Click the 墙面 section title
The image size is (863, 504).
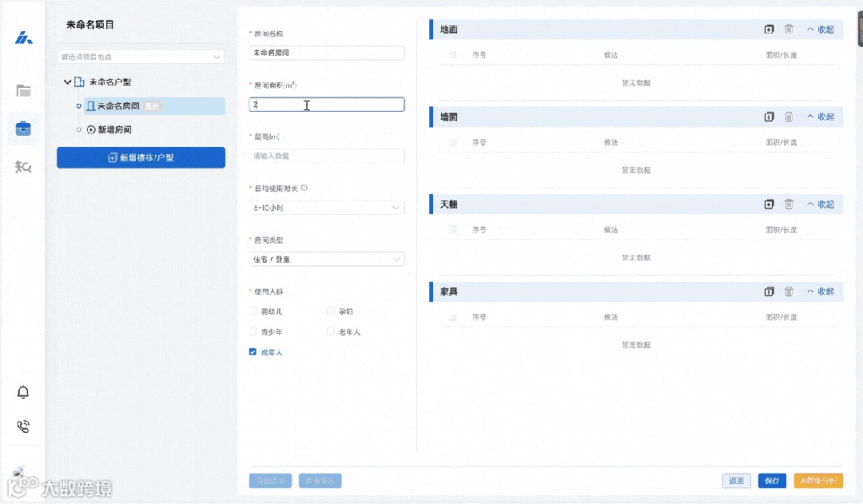coord(448,117)
